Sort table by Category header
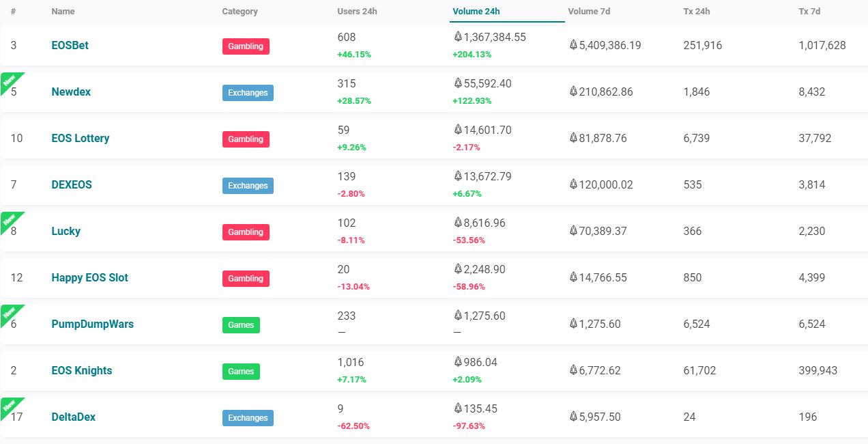Image resolution: width=868 pixels, height=444 pixels. pyautogui.click(x=240, y=11)
